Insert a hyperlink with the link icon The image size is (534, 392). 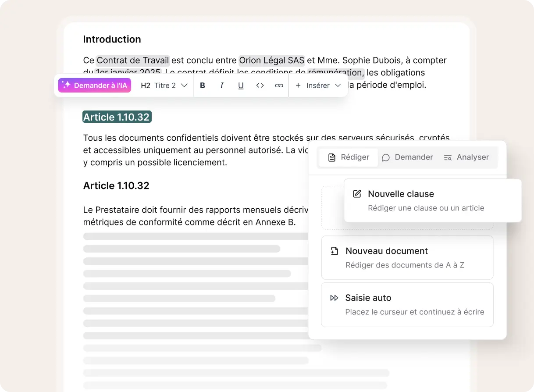[279, 86]
